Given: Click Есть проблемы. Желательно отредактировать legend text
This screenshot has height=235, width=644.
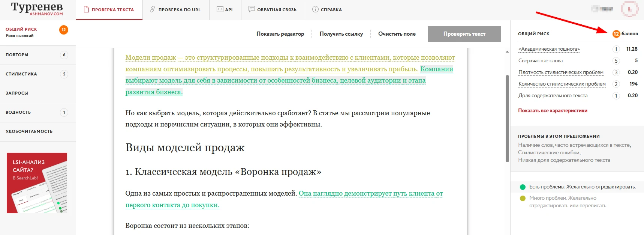Looking at the screenshot, I should [582, 187].
